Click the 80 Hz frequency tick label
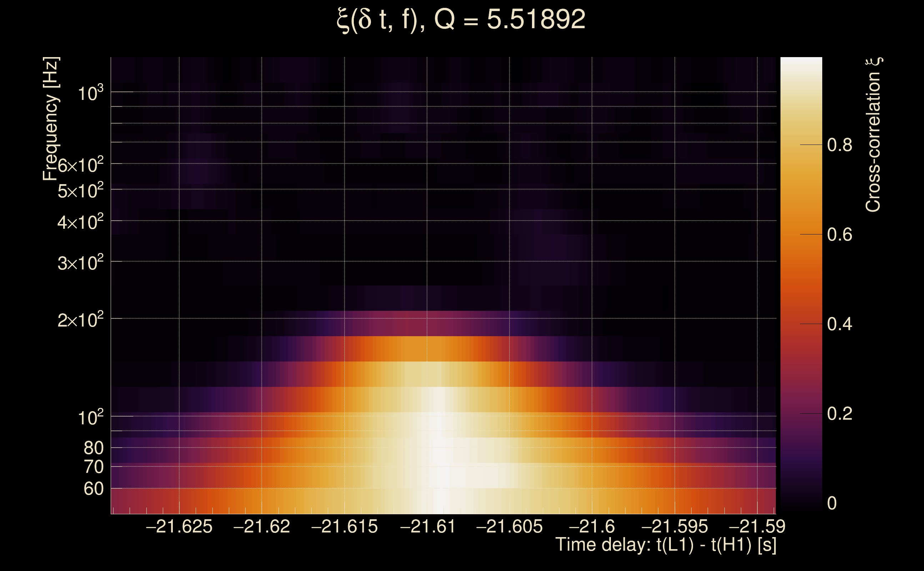Image resolution: width=924 pixels, height=571 pixels. (93, 448)
